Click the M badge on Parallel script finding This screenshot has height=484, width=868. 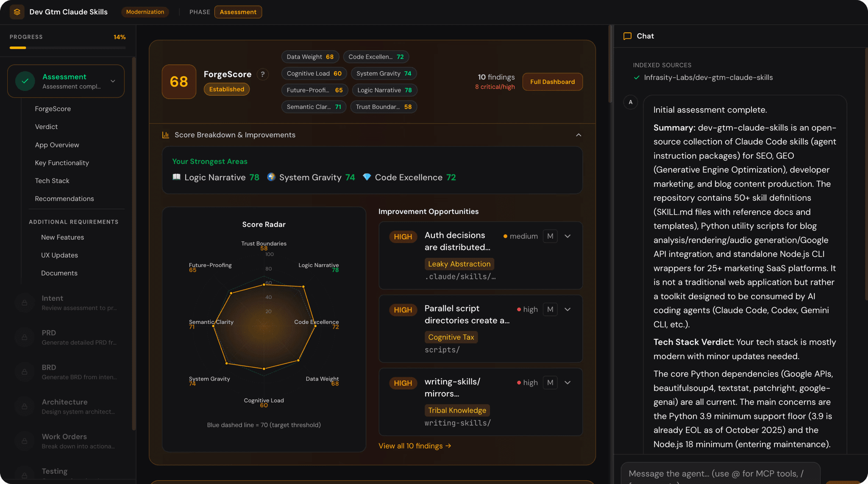[x=550, y=310]
